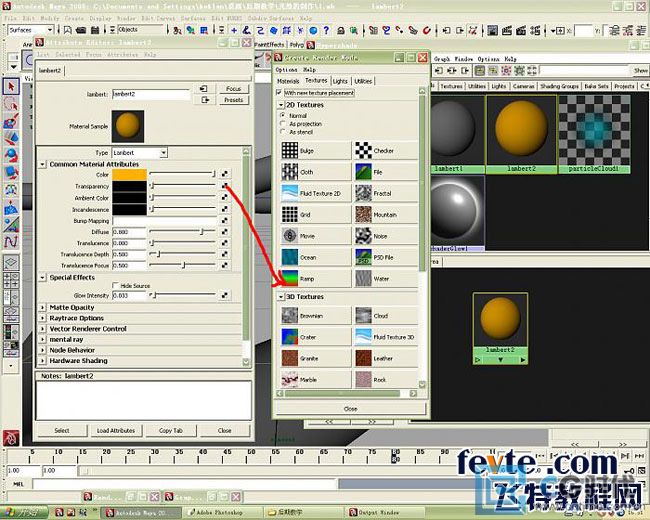Collapse the 2D Textures section
The height and width of the screenshot is (520, 650).
(281, 105)
